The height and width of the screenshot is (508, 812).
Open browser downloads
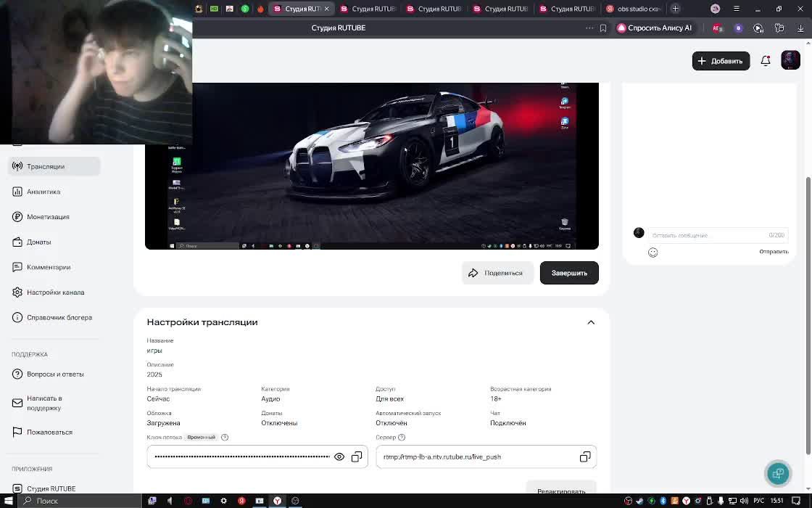click(800, 28)
